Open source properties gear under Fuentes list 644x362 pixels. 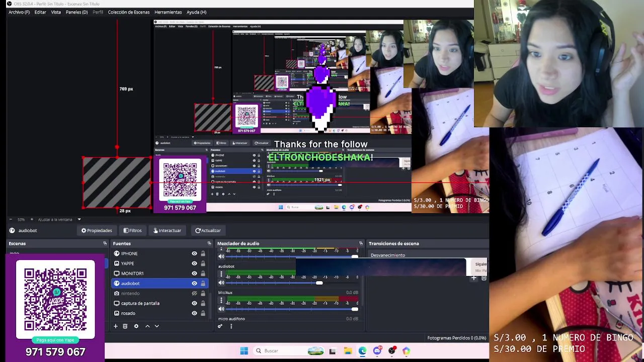pos(136,326)
